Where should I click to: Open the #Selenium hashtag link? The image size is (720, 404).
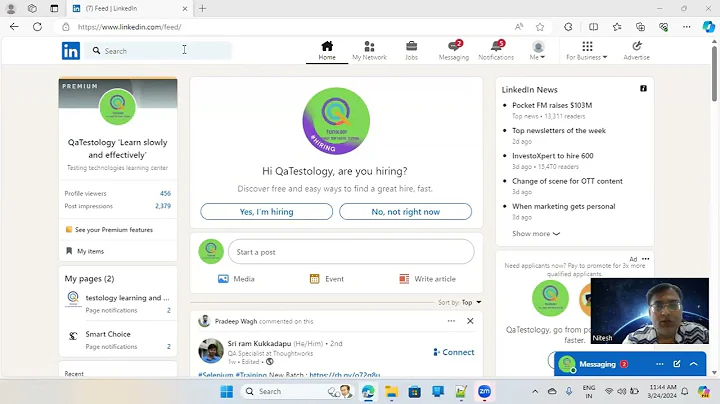click(x=215, y=375)
